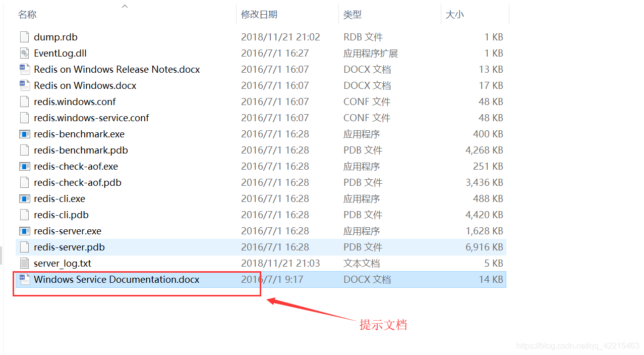Click the redis-check-aof.pdb file icon
This screenshot has height=355, width=644.
(24, 182)
